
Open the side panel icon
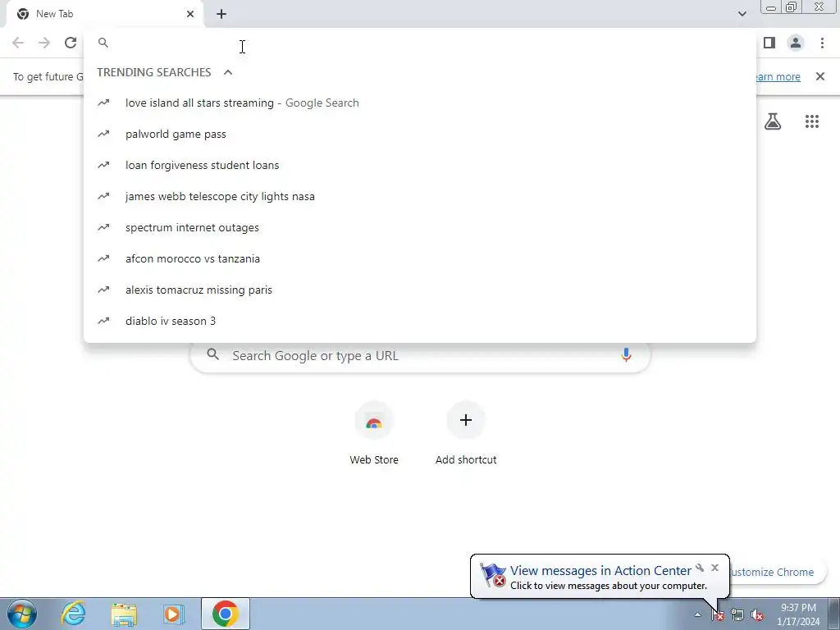click(769, 43)
